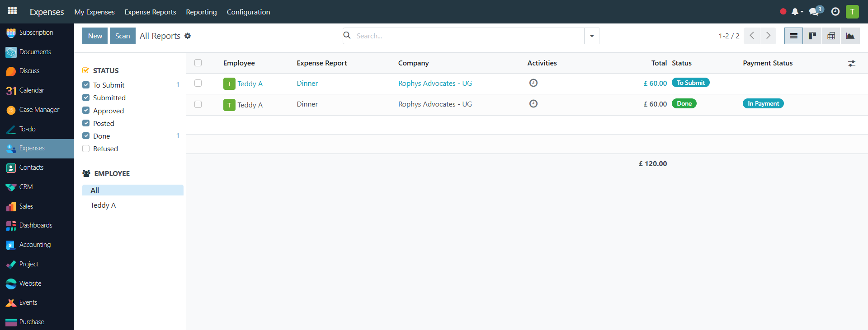The width and height of the screenshot is (868, 330).
Task: Enable the Refused status filter
Action: tap(86, 149)
